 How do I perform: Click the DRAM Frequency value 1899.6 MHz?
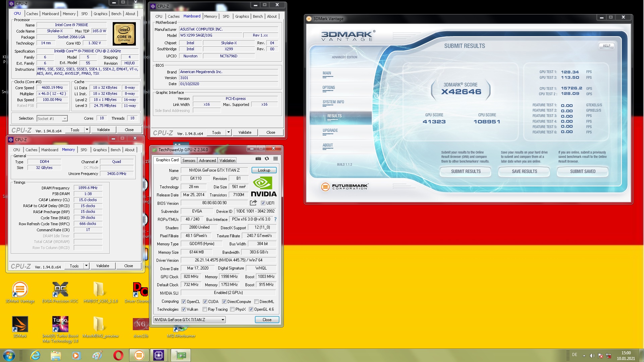pos(88,188)
